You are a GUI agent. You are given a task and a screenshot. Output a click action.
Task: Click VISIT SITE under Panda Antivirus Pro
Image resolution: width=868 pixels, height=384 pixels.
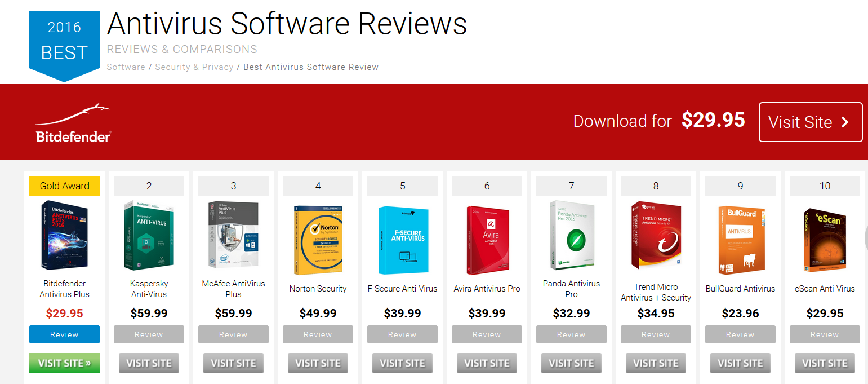(x=571, y=363)
